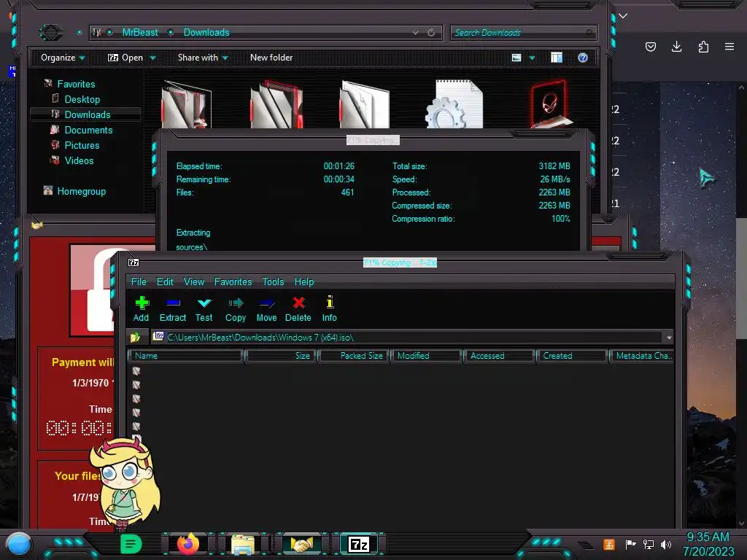Screen dimensions: 747x560
Task: Select Homegroup in Explorer sidebar
Action: (82, 191)
